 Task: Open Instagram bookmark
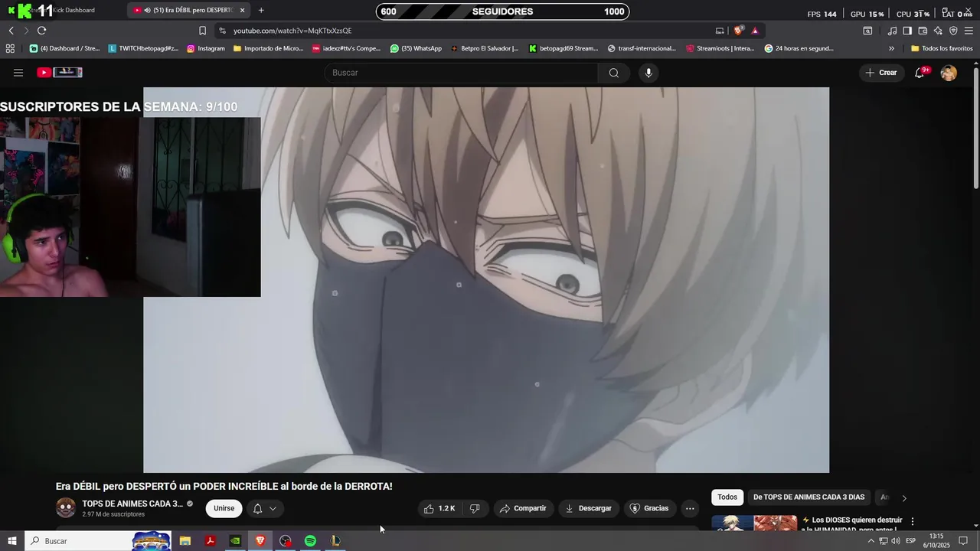pyautogui.click(x=206, y=48)
